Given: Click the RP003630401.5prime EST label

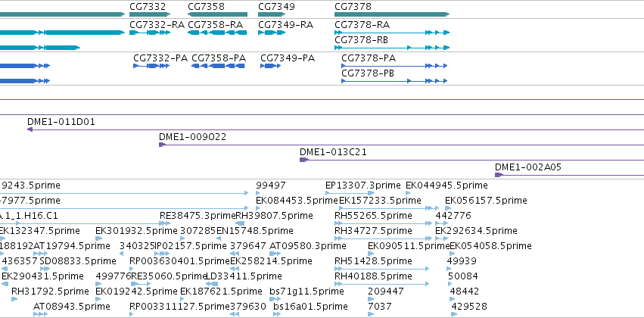Looking at the screenshot, I should [179, 261].
